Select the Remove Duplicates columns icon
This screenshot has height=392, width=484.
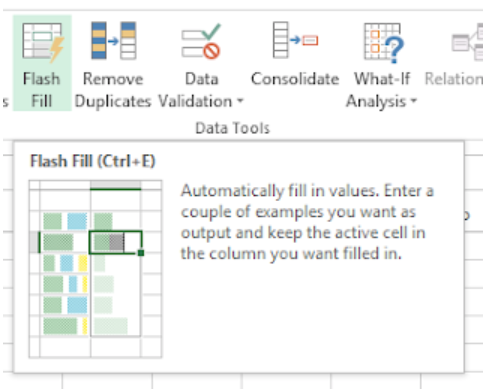pos(114,40)
